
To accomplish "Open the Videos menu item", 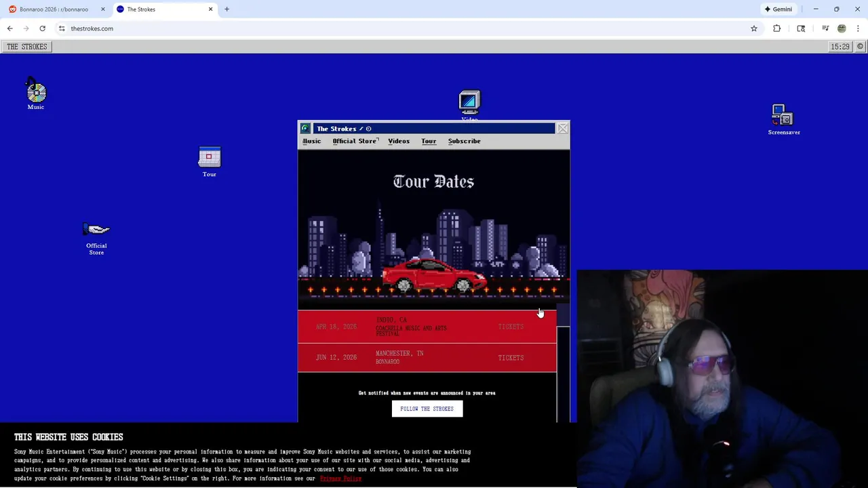I will (x=399, y=141).
